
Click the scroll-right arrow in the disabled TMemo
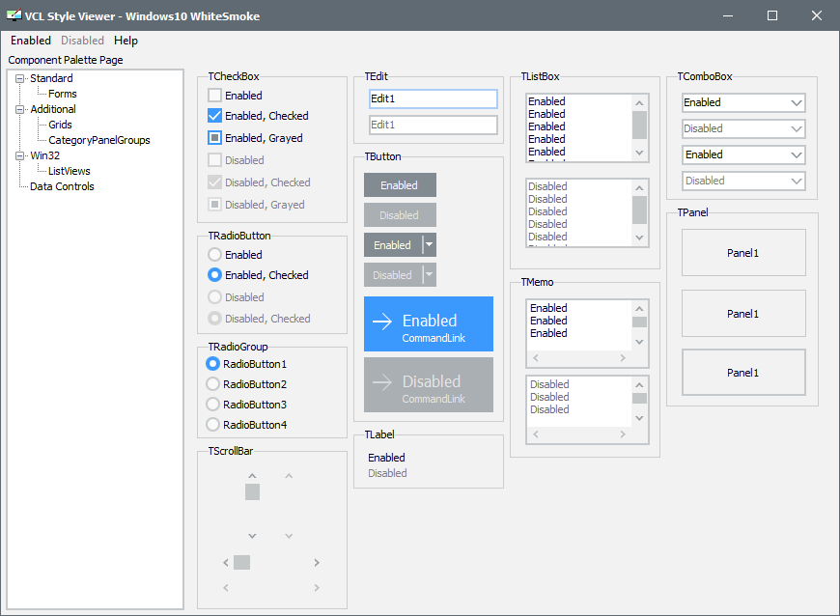point(623,434)
